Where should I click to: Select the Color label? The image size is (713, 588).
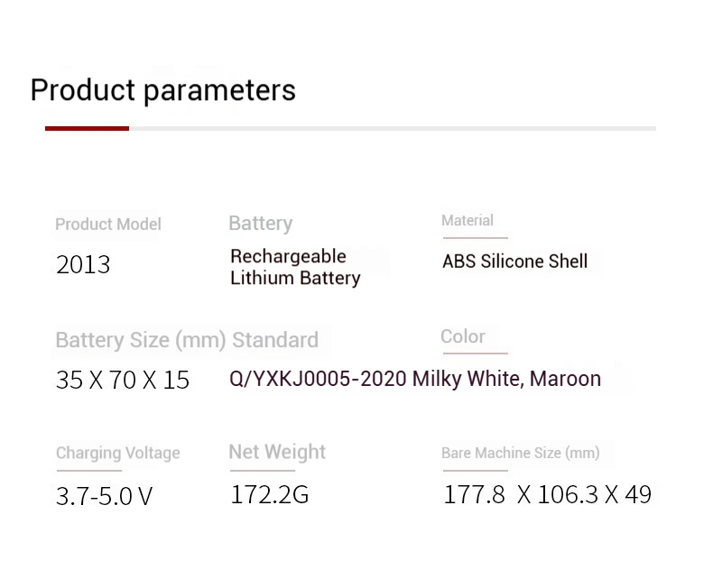coord(463,336)
